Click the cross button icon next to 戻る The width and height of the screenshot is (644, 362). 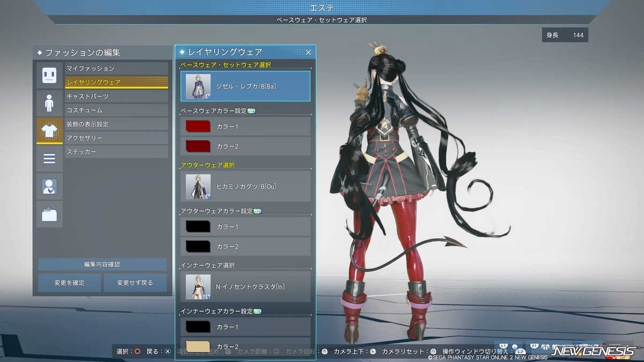(167, 351)
